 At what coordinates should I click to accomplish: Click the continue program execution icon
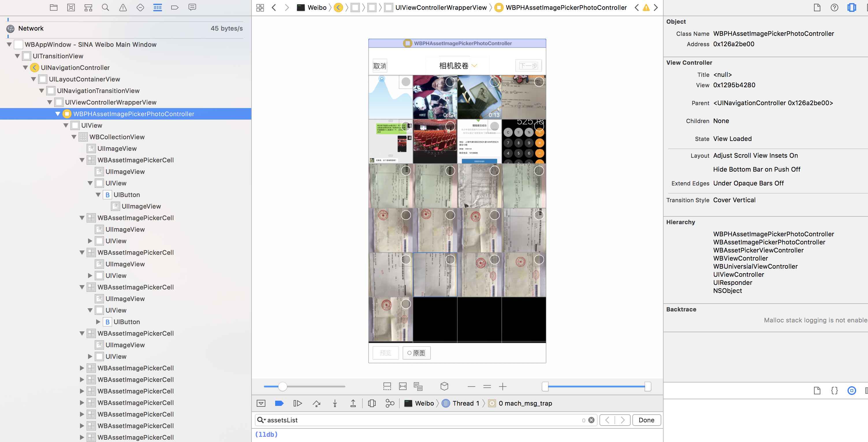(297, 403)
